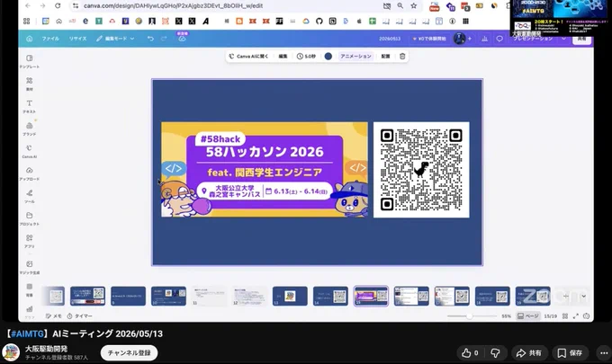Click the 55% zoom level value
Image resolution: width=612 pixels, height=364 pixels.
click(x=506, y=316)
